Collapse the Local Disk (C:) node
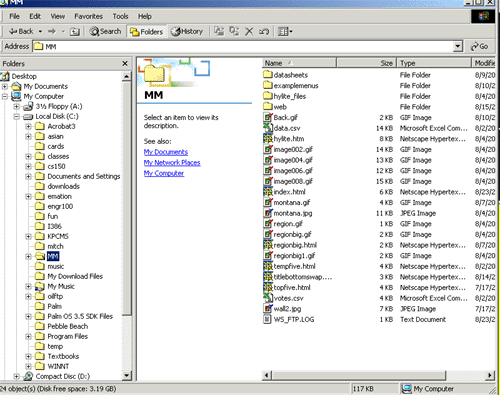 pos(16,116)
